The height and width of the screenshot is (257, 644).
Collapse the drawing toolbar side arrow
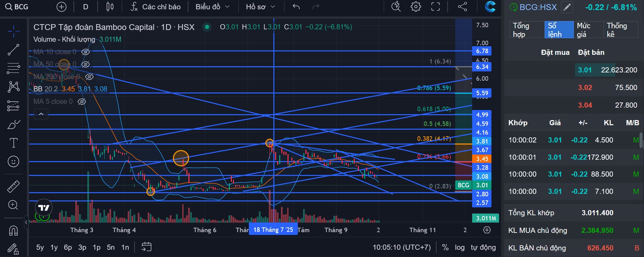(26, 223)
